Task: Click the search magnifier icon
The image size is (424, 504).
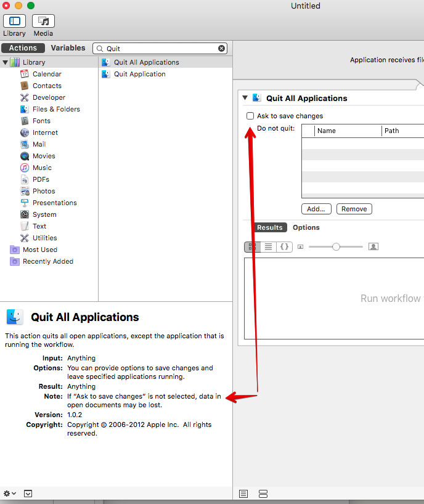Action: point(100,49)
